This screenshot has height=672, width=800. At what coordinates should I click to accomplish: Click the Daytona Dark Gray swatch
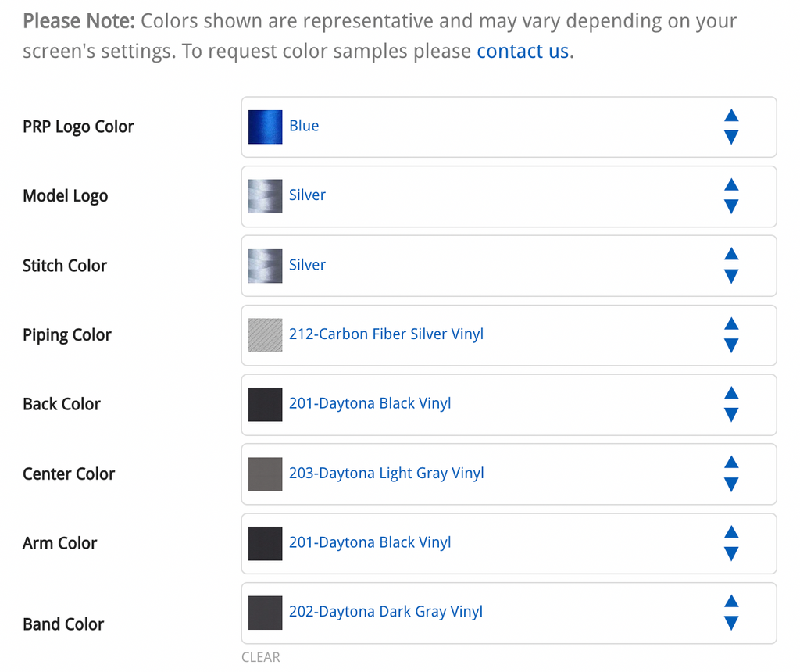(266, 613)
